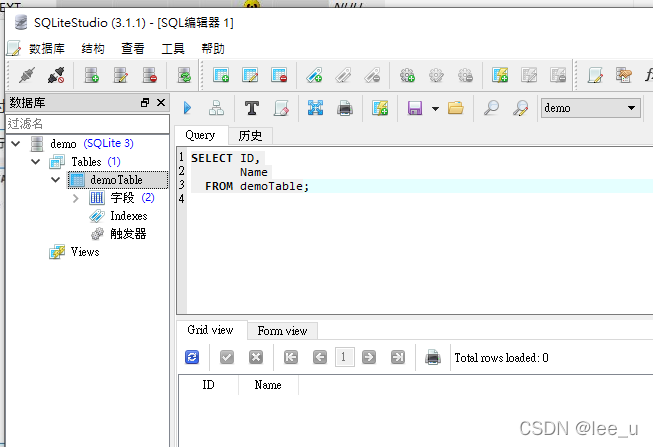Viewport: 653px width, 447px height.
Task: Edit the index icon
Action: click(344, 75)
